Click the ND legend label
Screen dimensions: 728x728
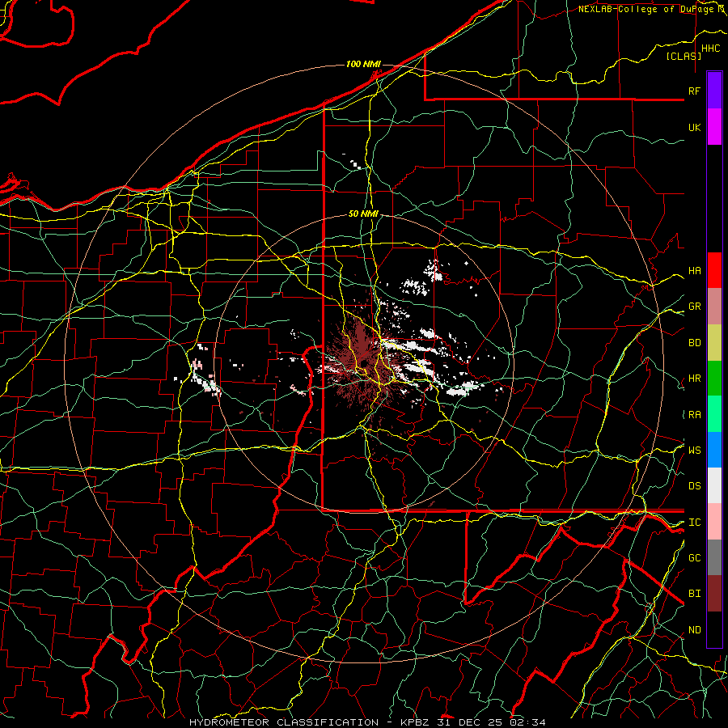click(x=695, y=630)
